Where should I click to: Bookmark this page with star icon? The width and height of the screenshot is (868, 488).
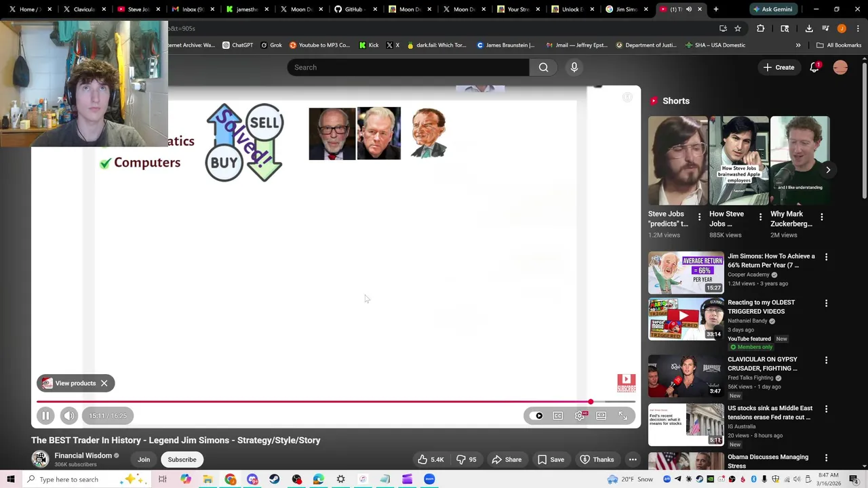click(738, 28)
